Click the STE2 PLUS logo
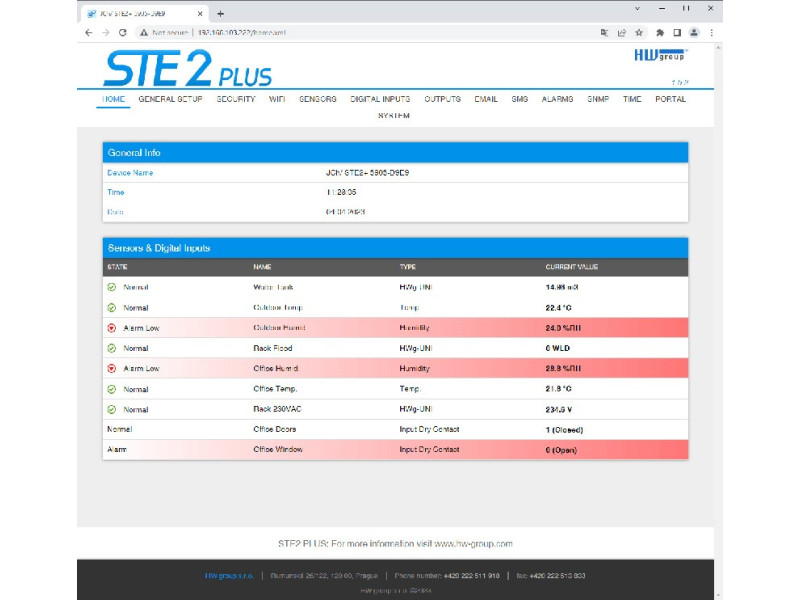The width and height of the screenshot is (800, 600). [x=188, y=68]
